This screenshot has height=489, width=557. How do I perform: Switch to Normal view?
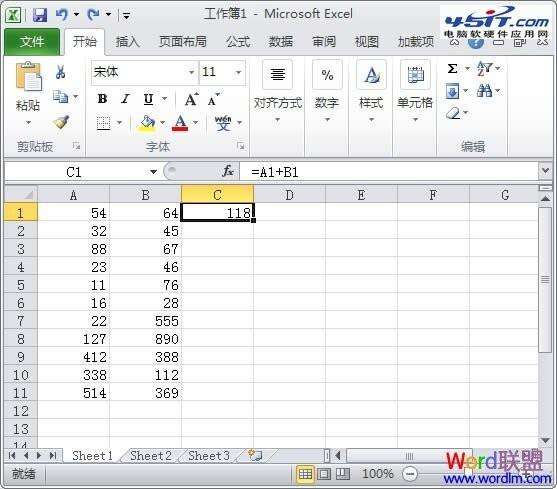(x=305, y=474)
